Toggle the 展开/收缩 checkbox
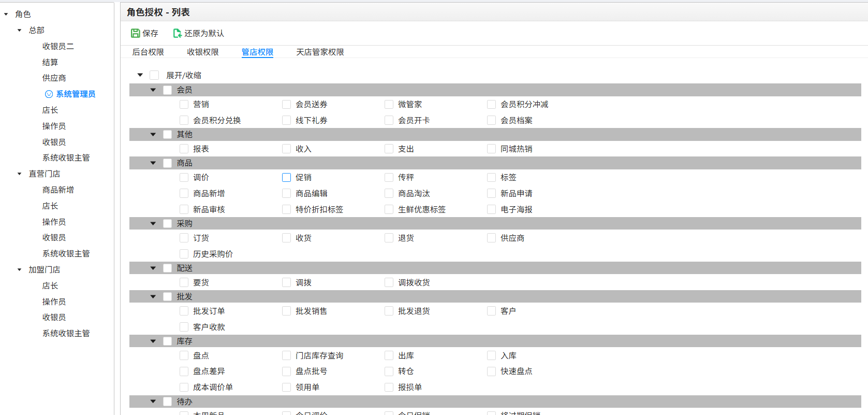Image resolution: width=868 pixels, height=415 pixels. 154,76
